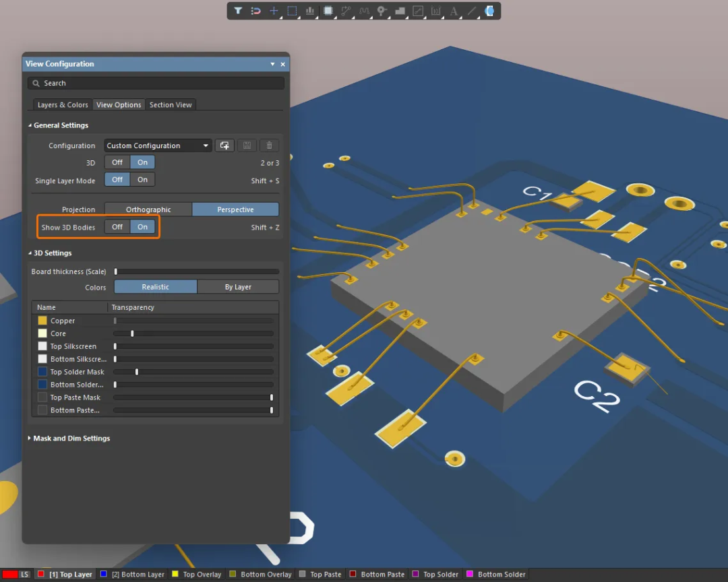Open the snapping magnet tool
728x582 pixels.
(256, 11)
